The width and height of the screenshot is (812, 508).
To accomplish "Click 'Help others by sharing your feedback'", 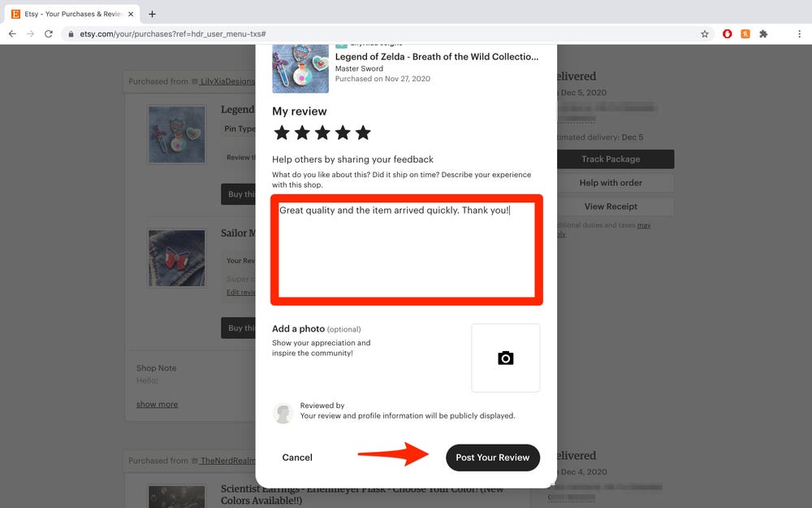I will click(x=352, y=159).
